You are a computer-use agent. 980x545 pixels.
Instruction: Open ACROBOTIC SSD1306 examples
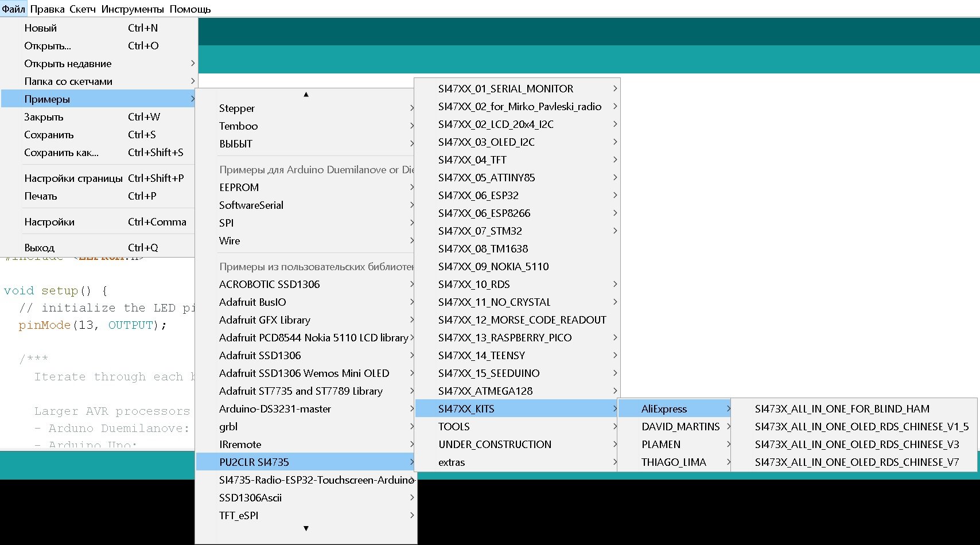click(306, 285)
